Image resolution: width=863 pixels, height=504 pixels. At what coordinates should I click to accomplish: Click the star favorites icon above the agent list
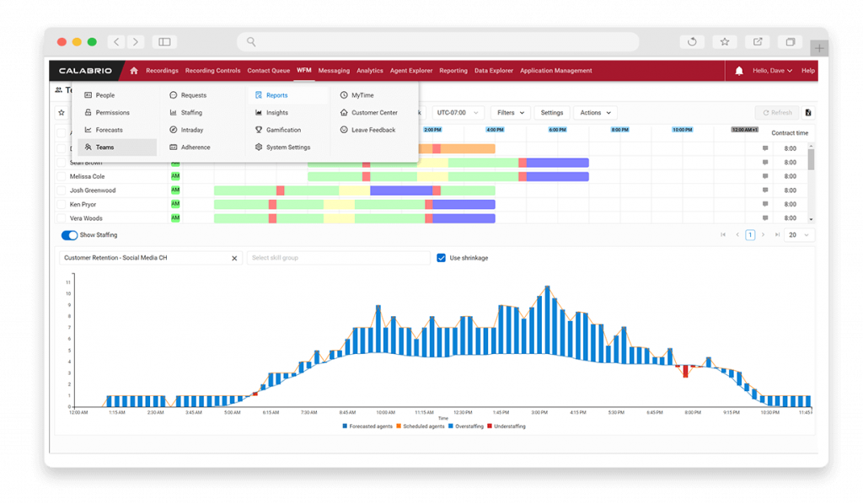point(61,112)
